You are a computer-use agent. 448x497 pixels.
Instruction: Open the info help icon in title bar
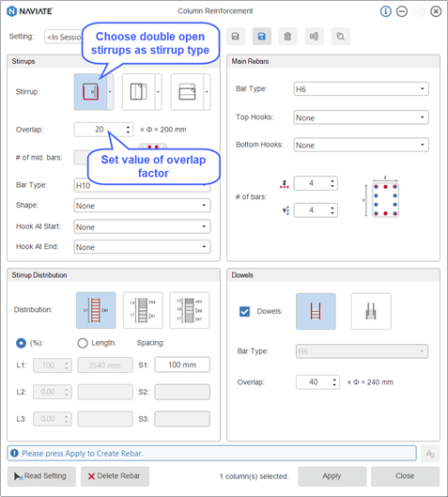coord(386,11)
